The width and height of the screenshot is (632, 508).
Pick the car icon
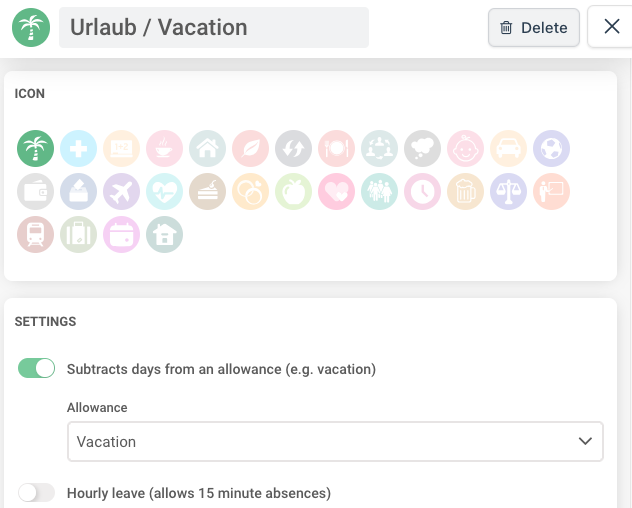pos(509,148)
